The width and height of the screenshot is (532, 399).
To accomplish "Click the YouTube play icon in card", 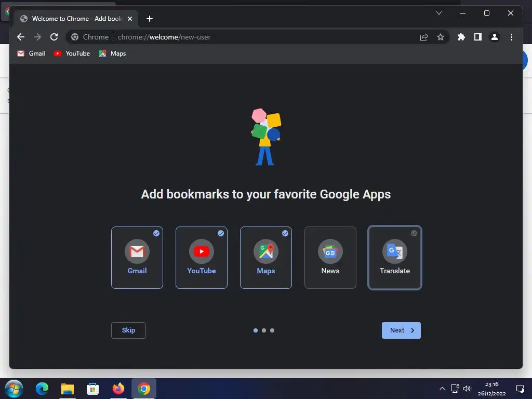I will coord(202,251).
